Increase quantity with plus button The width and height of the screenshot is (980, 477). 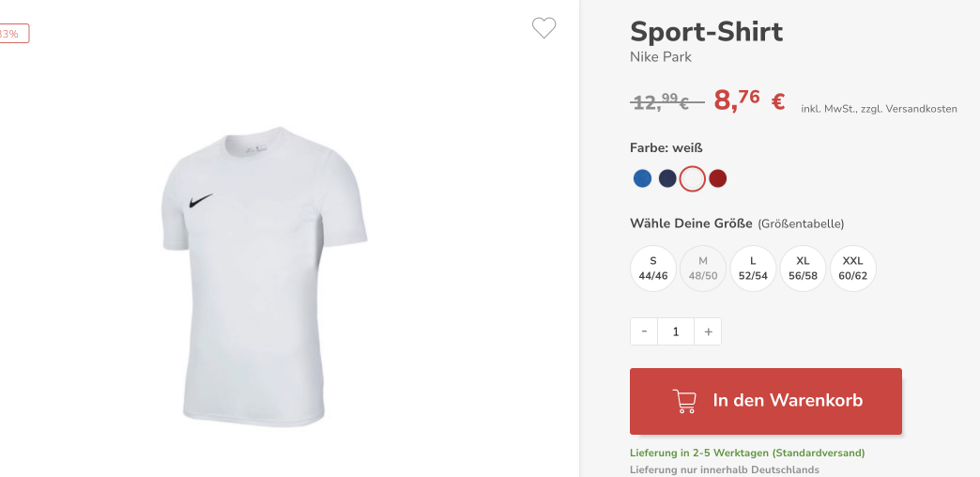708,331
